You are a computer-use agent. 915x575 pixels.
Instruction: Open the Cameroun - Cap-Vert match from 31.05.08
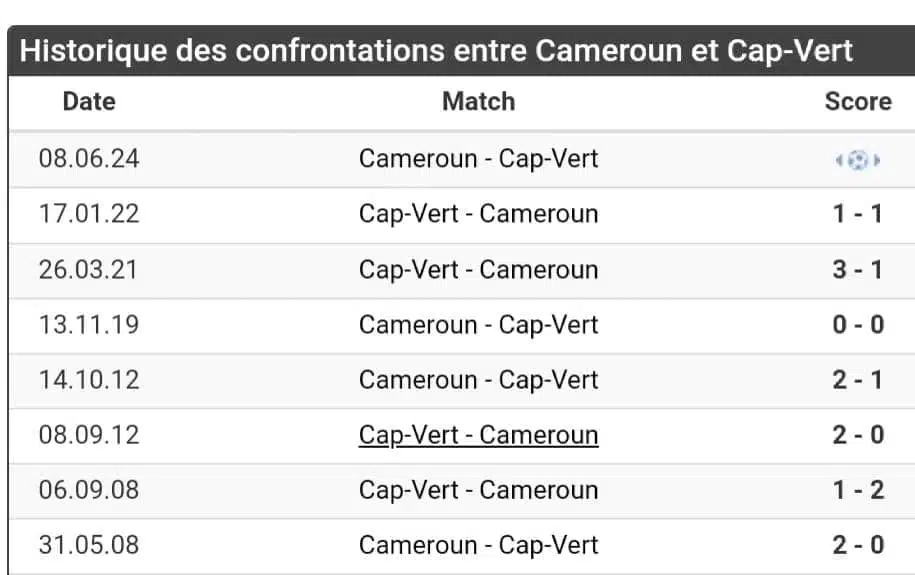tap(479, 545)
